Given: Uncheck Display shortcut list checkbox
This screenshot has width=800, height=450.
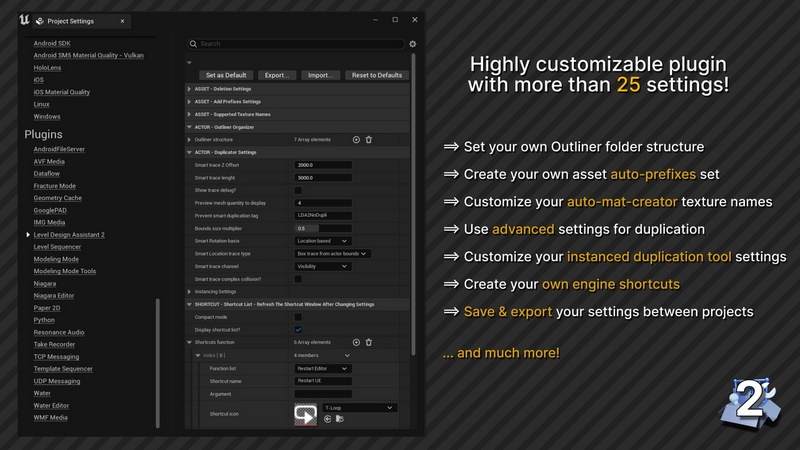Looking at the screenshot, I should [298, 329].
